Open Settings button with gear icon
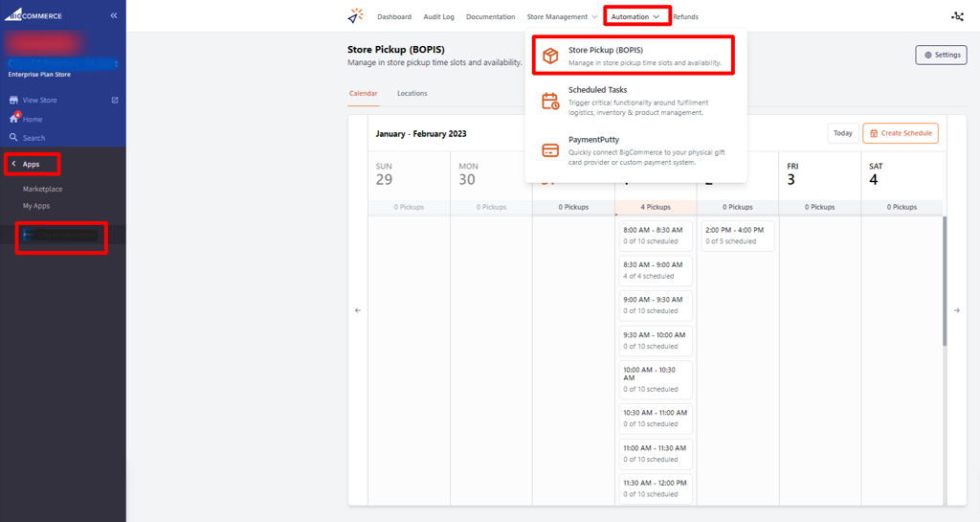Viewport: 980px width, 522px height. (x=942, y=55)
